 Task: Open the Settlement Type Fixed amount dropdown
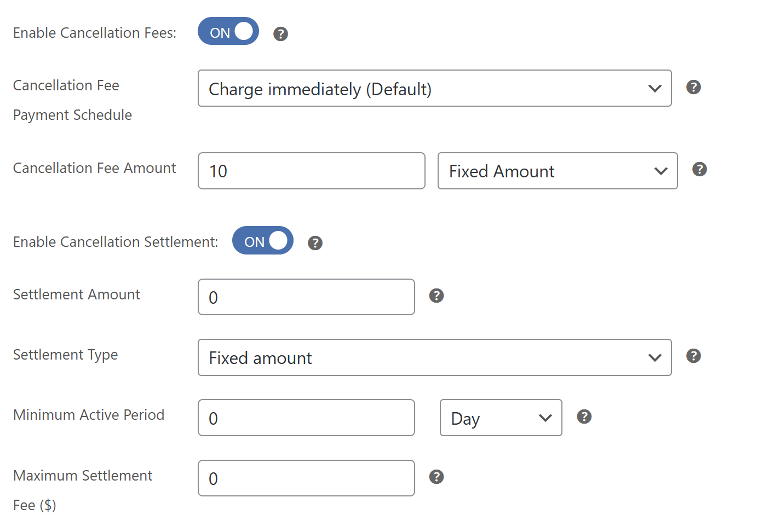pyautogui.click(x=434, y=357)
